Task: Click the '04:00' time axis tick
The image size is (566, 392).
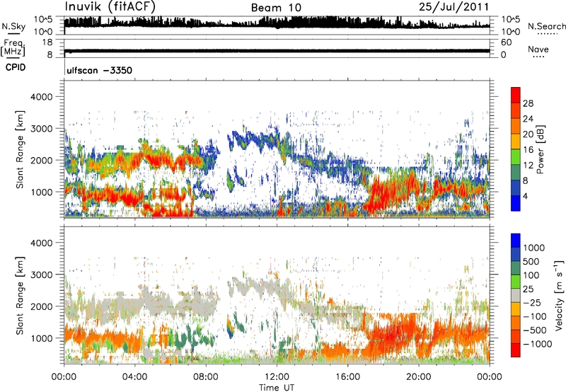Action: click(x=134, y=377)
